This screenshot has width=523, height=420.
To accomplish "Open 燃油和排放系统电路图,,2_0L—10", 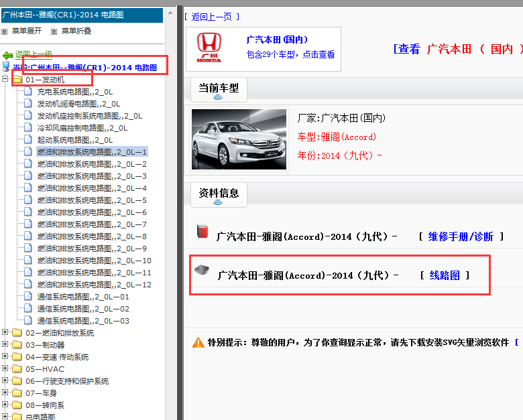I will point(94,261).
